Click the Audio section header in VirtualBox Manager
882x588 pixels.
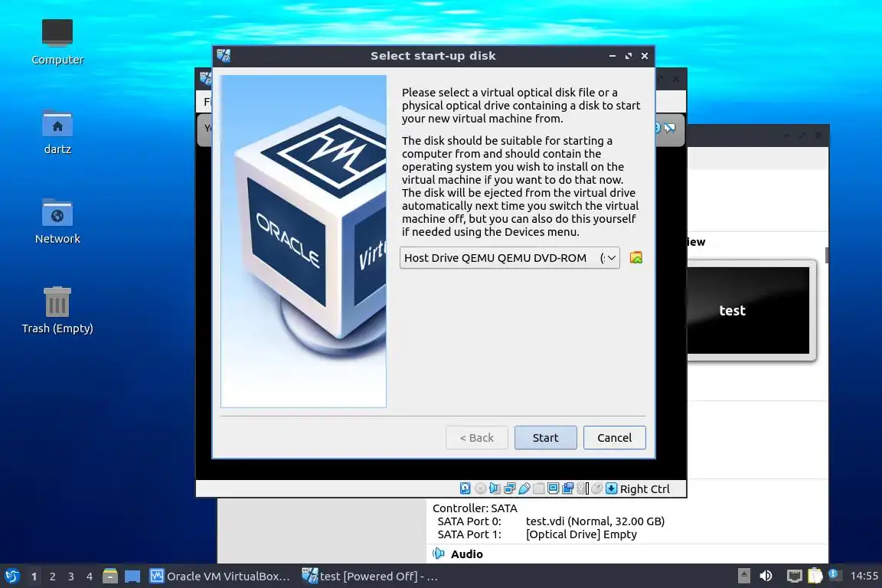click(467, 554)
